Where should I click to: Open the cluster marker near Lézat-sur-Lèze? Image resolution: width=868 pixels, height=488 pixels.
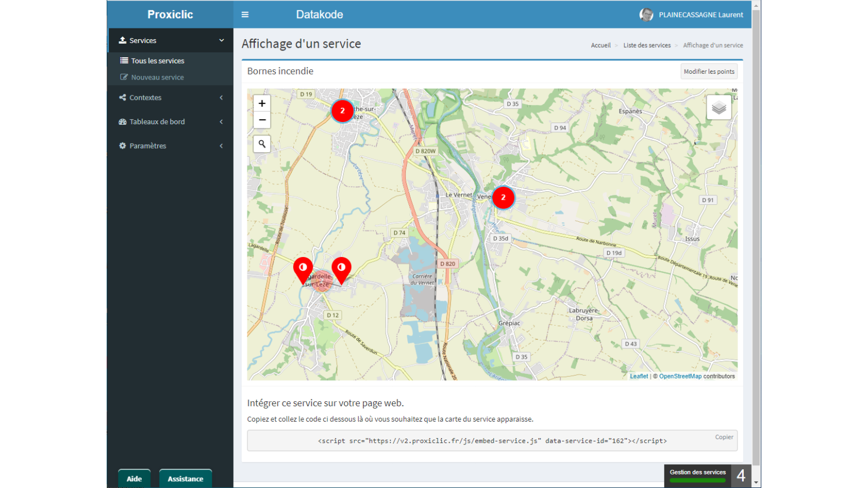342,111
